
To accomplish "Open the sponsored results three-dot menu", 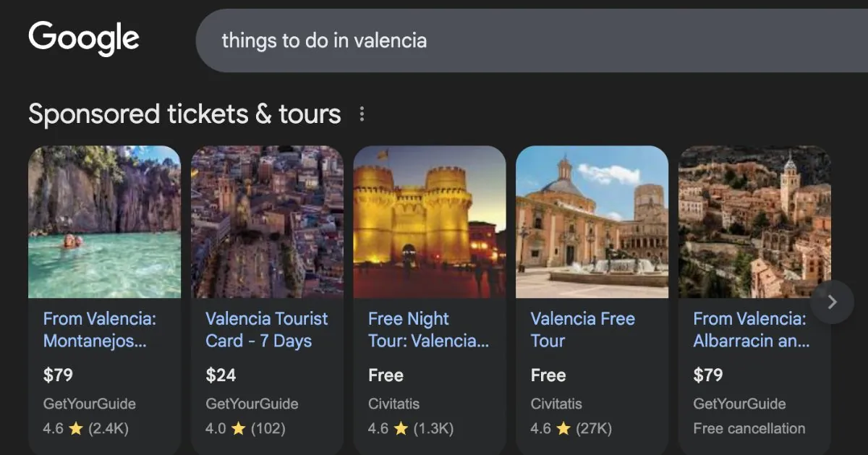I will 362,114.
